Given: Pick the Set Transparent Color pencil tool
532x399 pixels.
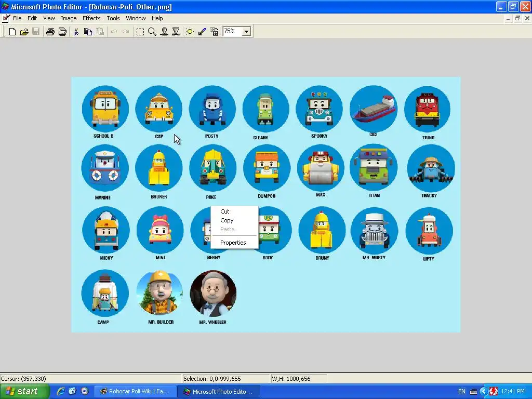Looking at the screenshot, I should pos(202,32).
